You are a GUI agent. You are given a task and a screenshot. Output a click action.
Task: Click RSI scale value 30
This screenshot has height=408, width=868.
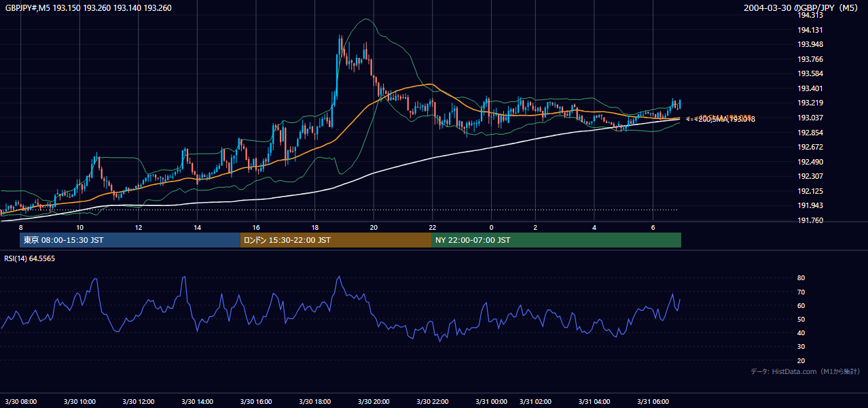click(801, 346)
